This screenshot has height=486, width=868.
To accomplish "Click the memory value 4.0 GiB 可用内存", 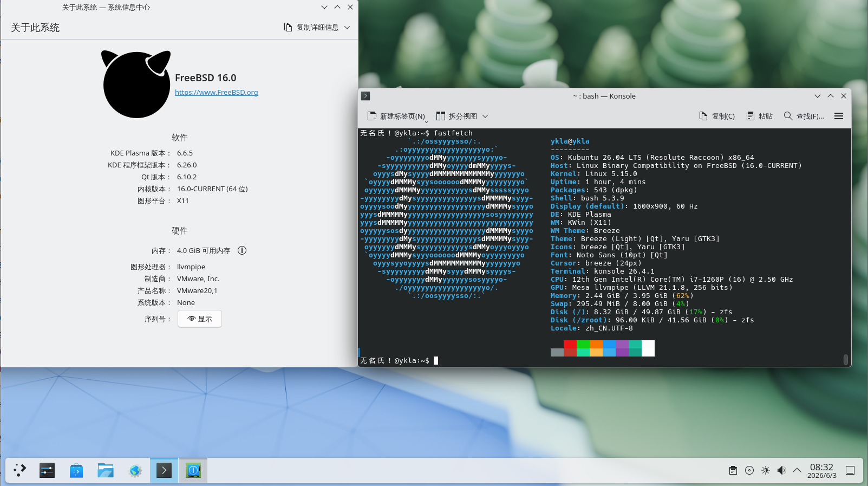I will coord(204,251).
